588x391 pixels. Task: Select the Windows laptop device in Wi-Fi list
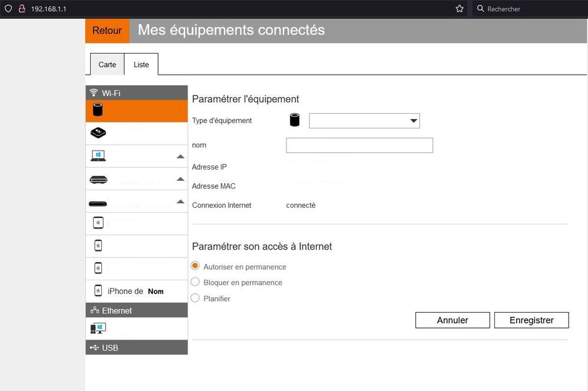(x=98, y=156)
